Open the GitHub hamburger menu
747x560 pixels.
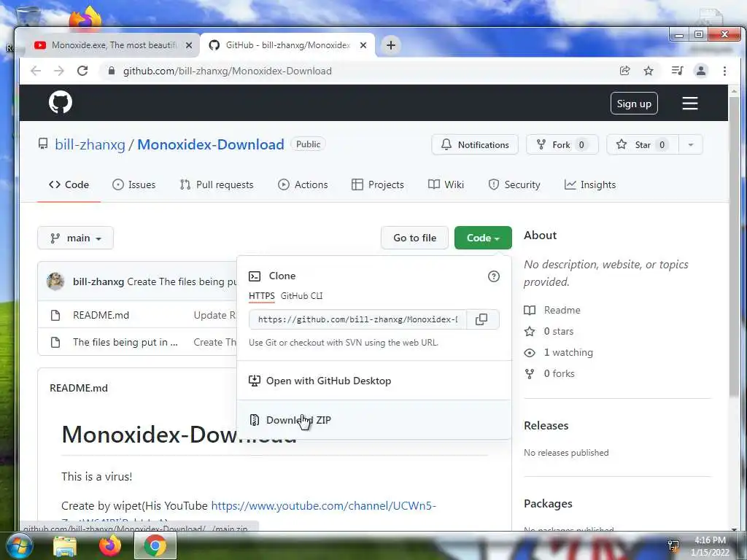click(689, 104)
